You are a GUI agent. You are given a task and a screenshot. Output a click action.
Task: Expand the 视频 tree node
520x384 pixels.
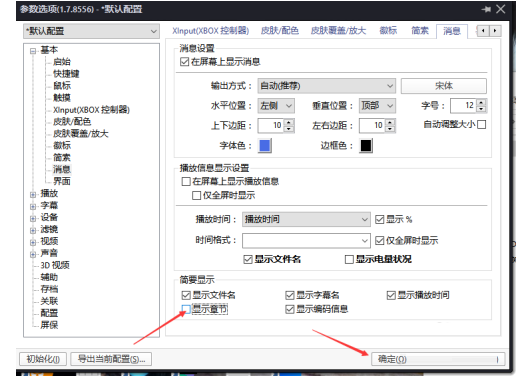tap(33, 242)
